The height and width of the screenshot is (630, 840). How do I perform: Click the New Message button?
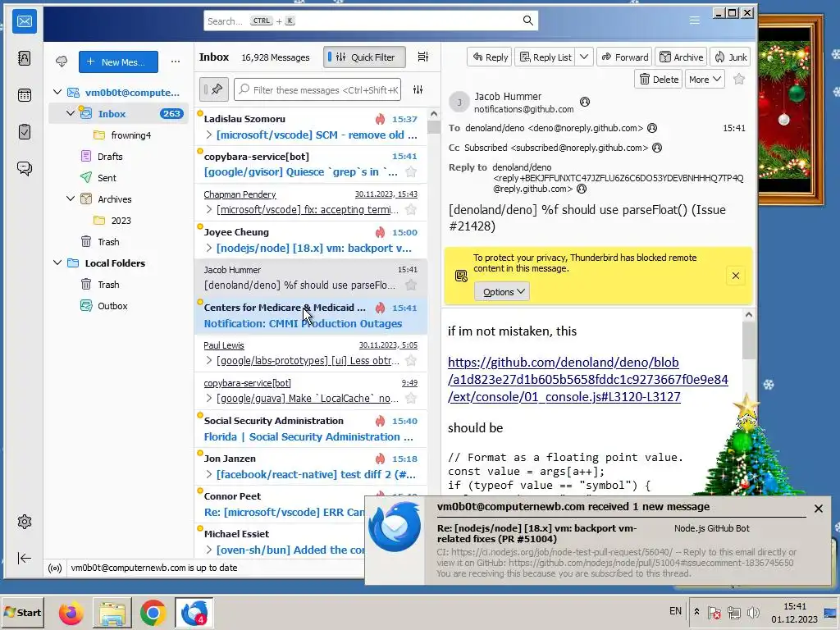118,62
